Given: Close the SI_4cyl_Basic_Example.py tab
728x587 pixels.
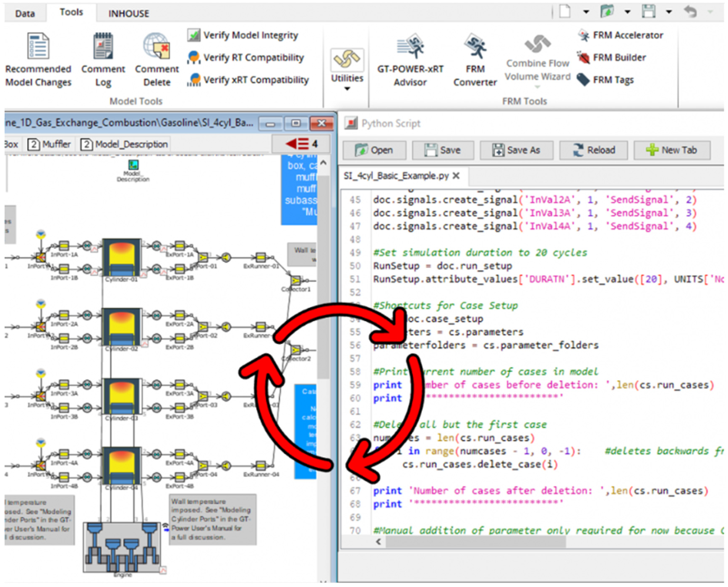Looking at the screenshot, I should pyautogui.click(x=456, y=176).
